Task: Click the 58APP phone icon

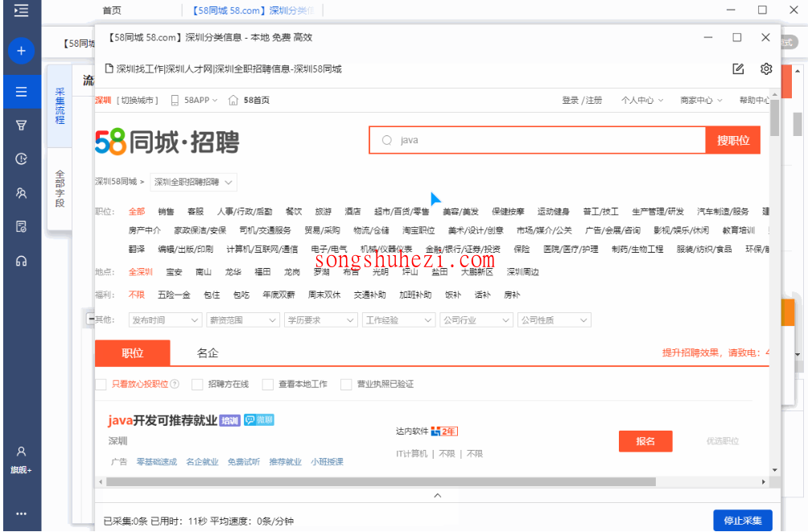Action: coord(175,100)
